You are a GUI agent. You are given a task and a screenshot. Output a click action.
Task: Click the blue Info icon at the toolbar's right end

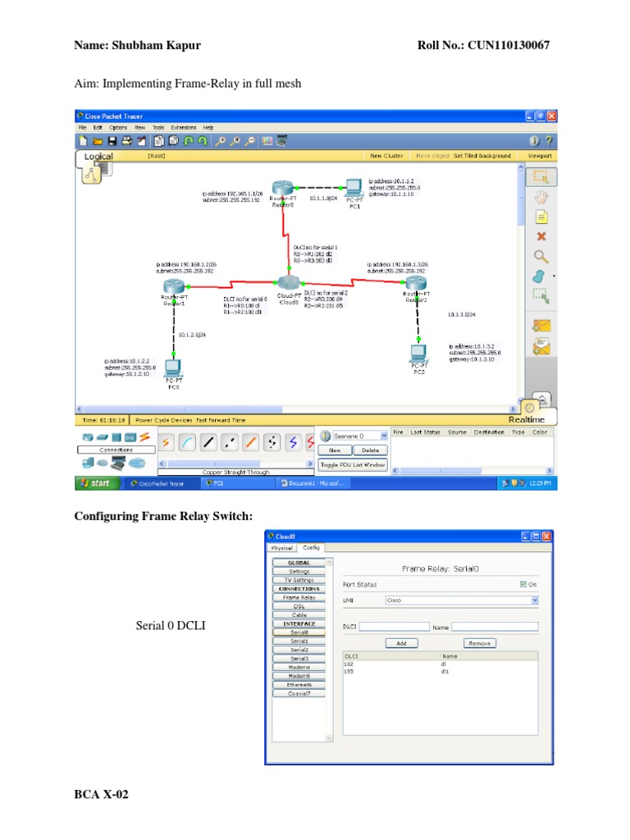click(x=534, y=141)
